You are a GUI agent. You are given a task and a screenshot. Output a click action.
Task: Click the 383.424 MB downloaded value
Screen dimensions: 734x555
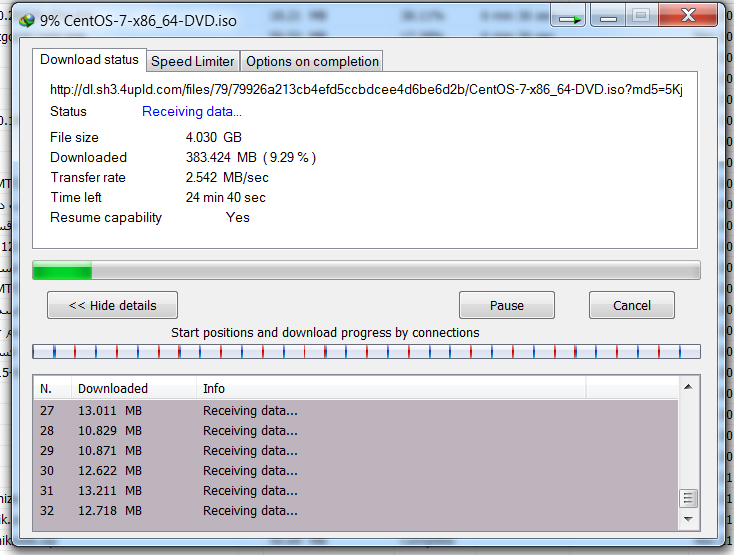point(251,157)
